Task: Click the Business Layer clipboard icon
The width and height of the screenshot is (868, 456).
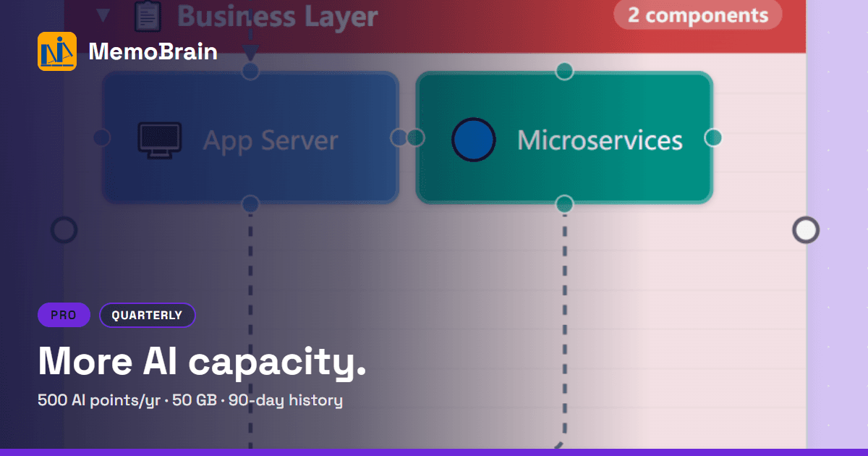Action: tap(148, 15)
